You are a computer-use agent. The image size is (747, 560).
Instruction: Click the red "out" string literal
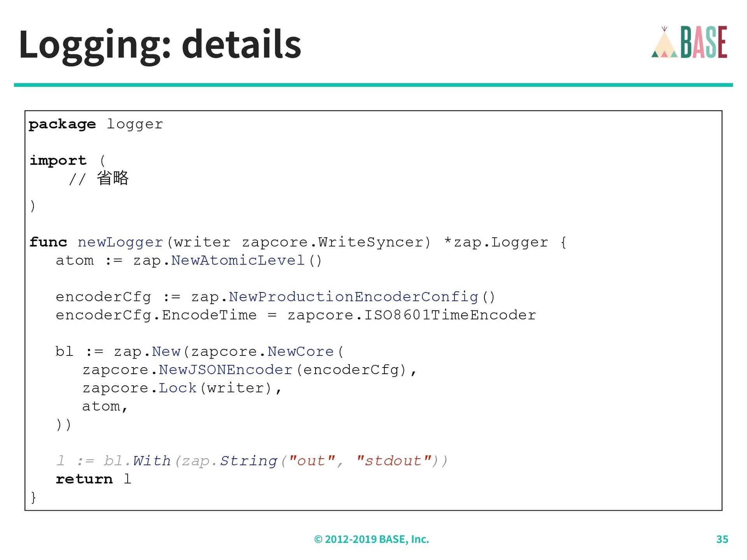coord(312,460)
